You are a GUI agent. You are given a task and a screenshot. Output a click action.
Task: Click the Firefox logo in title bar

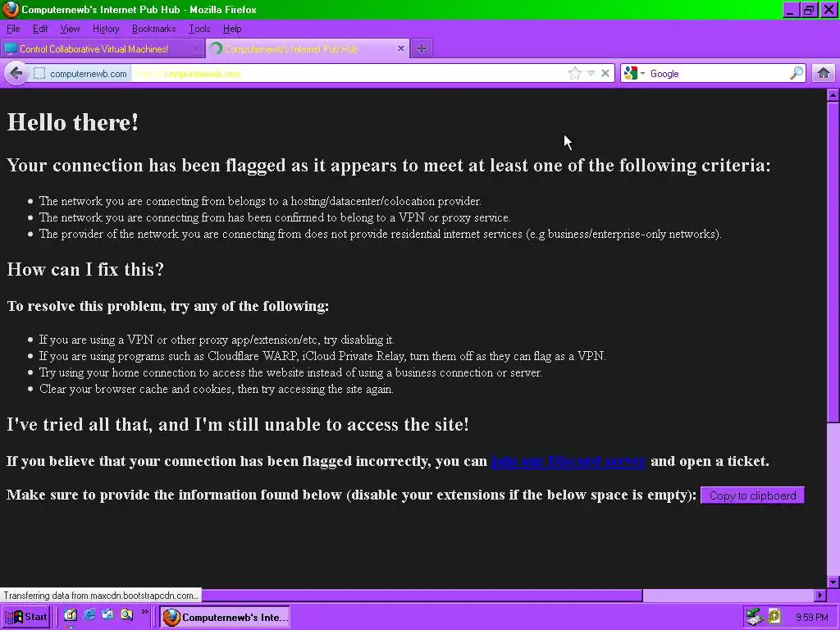pos(10,10)
